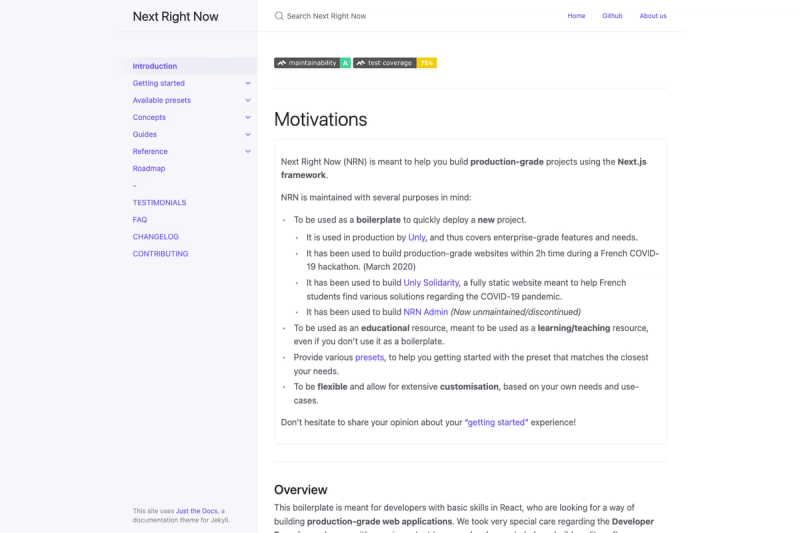800x533 pixels.
Task: Open the Roadmap sidebar page
Action: click(149, 168)
